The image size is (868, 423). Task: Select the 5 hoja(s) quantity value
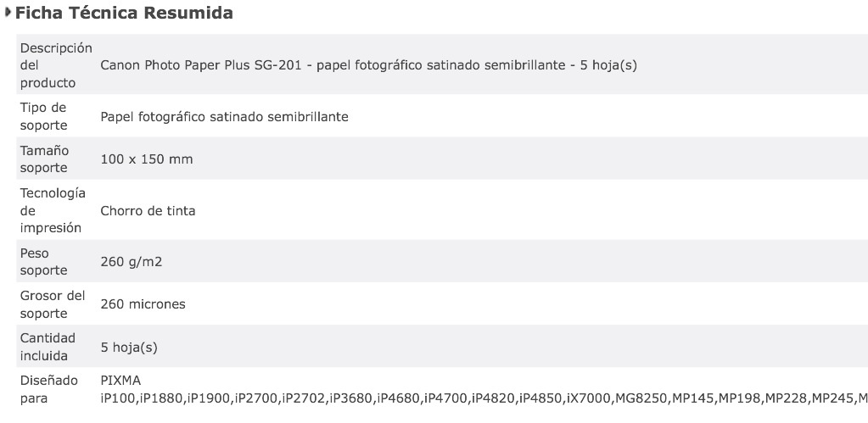[x=129, y=348]
